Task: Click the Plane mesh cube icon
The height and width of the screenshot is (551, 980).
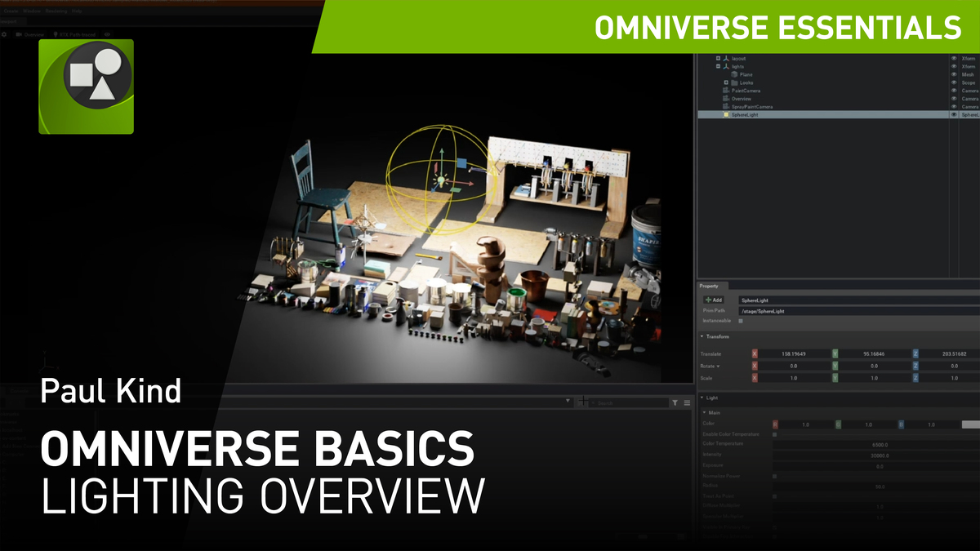Action: tap(733, 74)
